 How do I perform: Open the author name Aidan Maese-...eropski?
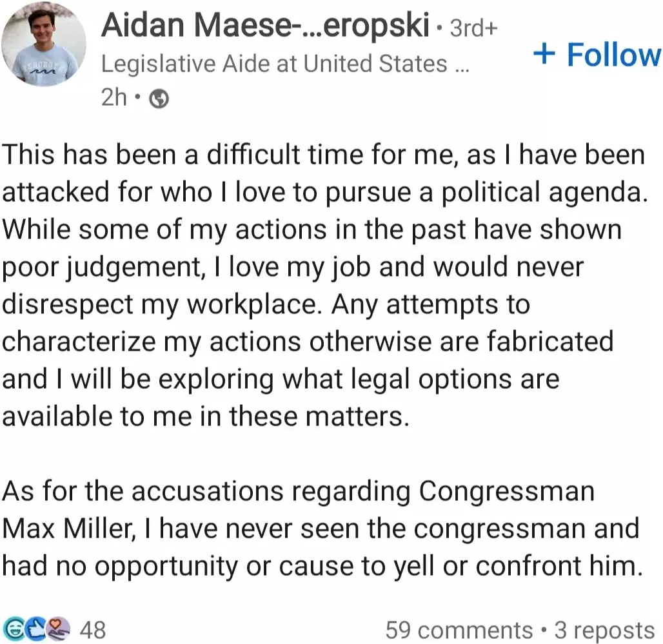point(265,26)
